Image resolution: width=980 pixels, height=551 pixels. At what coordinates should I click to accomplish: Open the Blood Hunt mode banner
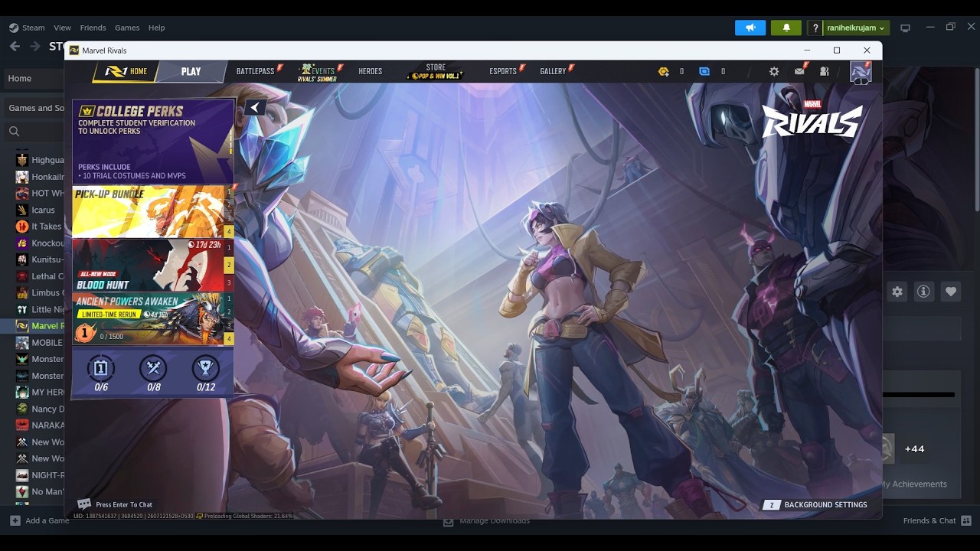click(148, 265)
